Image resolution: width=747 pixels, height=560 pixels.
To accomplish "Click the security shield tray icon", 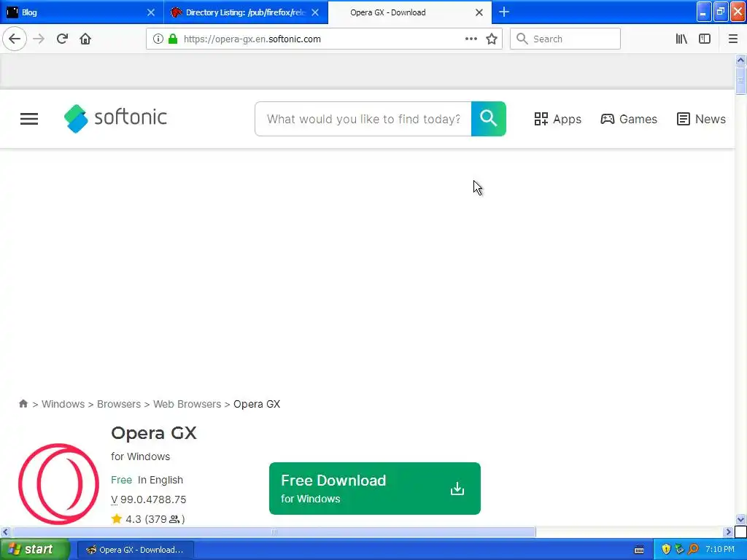I will 666,549.
